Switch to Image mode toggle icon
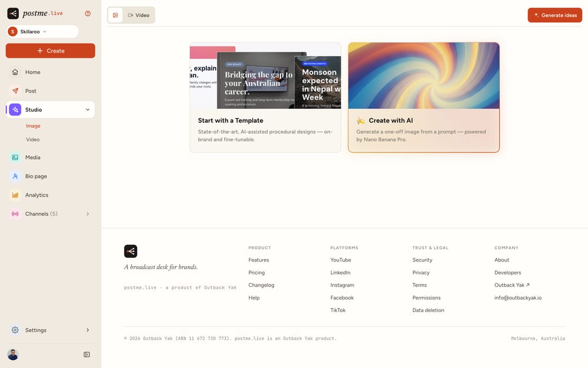 pyautogui.click(x=115, y=15)
